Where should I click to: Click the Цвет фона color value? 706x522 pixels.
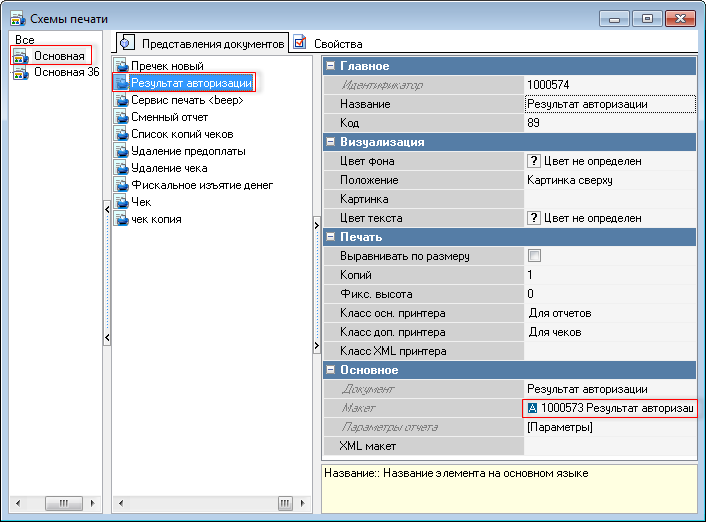[x=609, y=161]
